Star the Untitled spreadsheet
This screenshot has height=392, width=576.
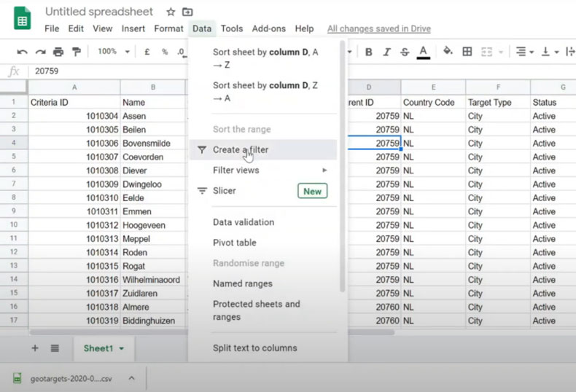[171, 12]
